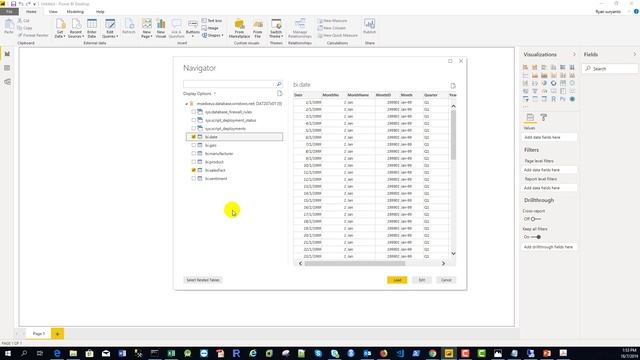Import custom visual From File
This screenshot has height=360, width=640.
(258, 28)
